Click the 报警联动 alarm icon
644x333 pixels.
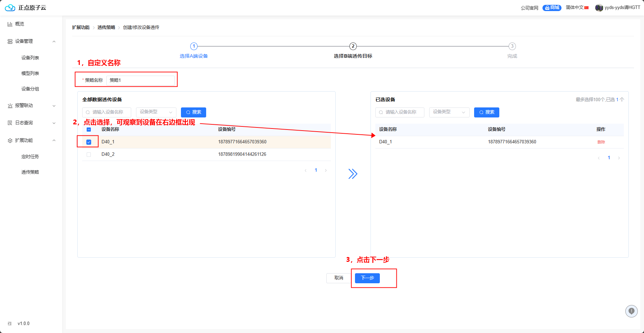10,106
